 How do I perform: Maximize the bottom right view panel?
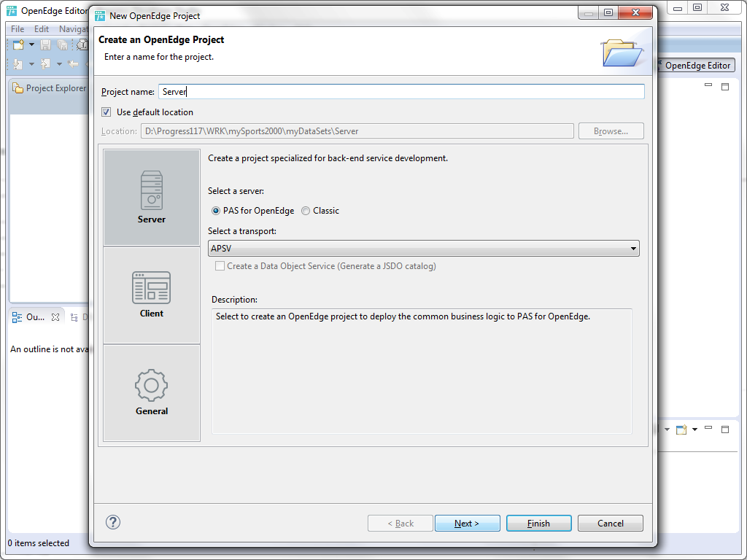point(725,429)
